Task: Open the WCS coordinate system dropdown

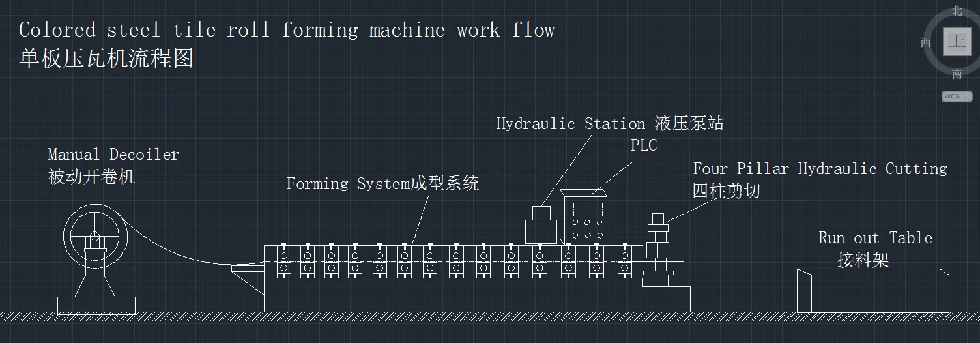Action: (957, 97)
